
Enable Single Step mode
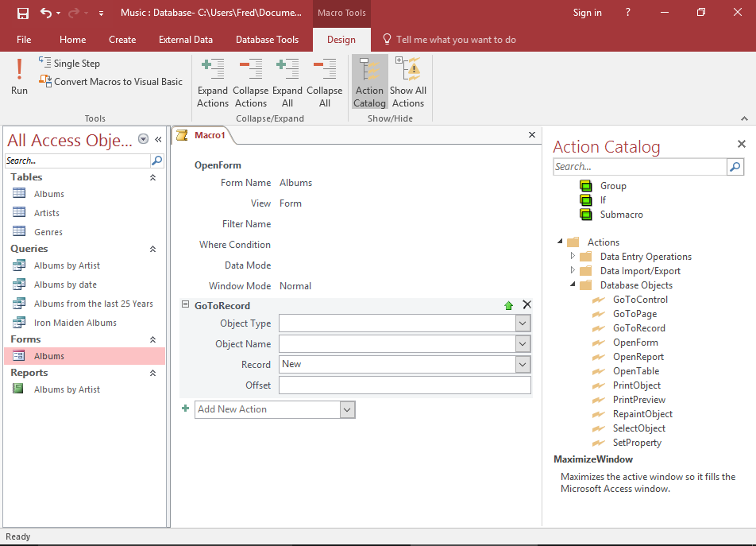(x=69, y=64)
